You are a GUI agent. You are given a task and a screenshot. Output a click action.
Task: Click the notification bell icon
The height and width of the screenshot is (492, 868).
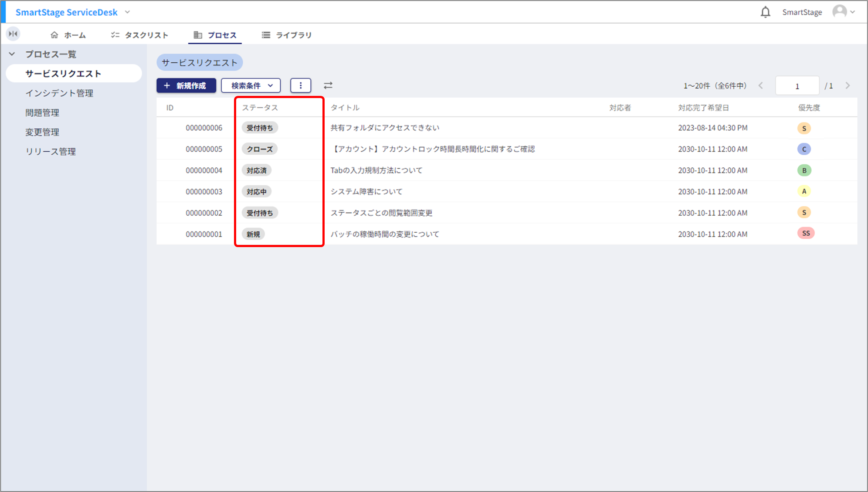pos(765,12)
